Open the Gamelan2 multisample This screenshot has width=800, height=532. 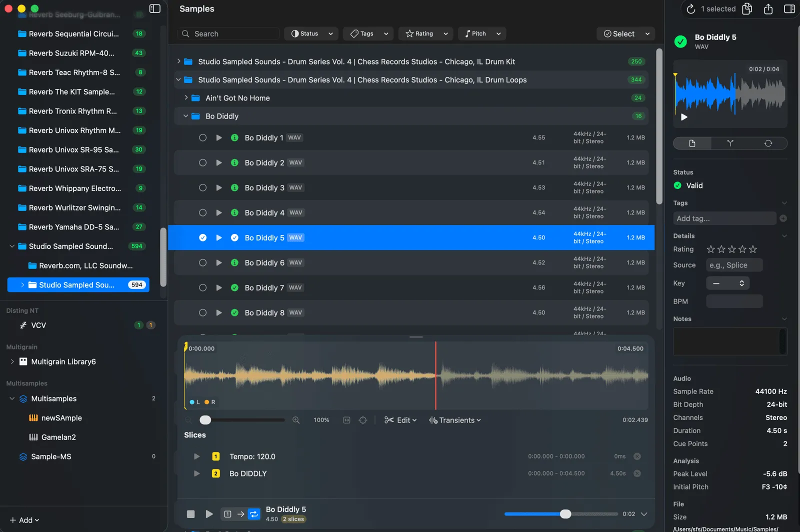click(x=58, y=437)
